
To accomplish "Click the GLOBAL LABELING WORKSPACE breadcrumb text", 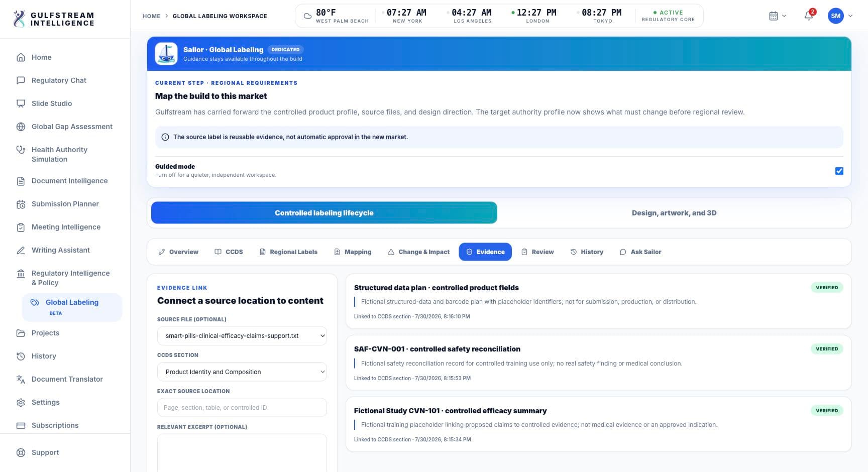I will (220, 16).
